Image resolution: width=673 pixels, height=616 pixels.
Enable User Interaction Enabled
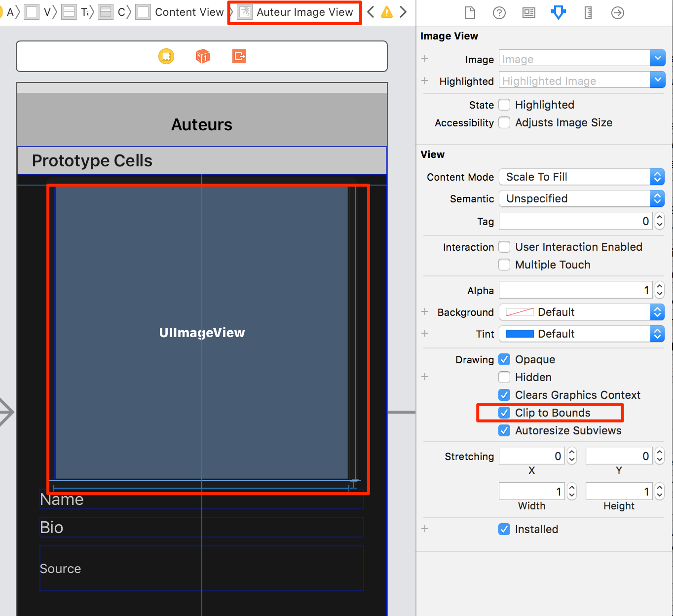point(504,247)
